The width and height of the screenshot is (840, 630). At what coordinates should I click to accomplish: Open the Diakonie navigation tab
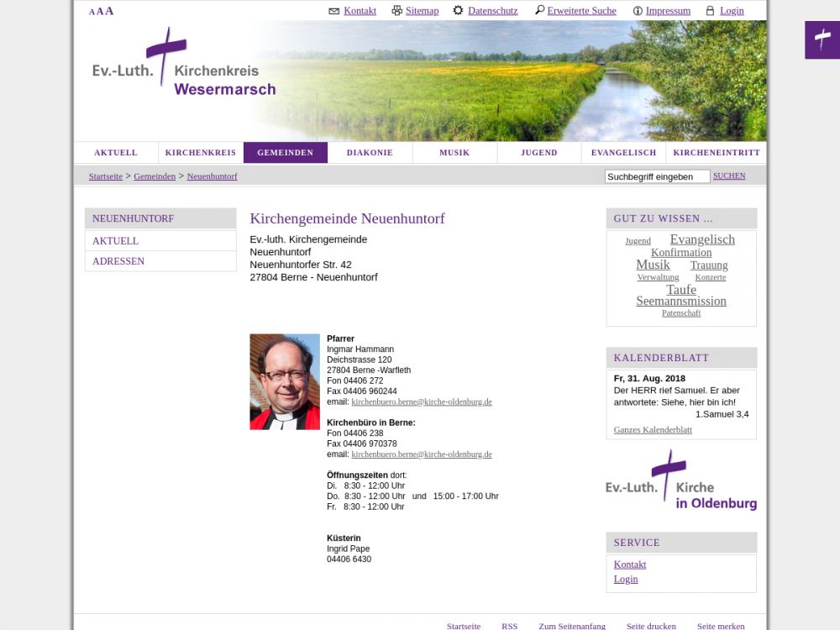(x=370, y=153)
